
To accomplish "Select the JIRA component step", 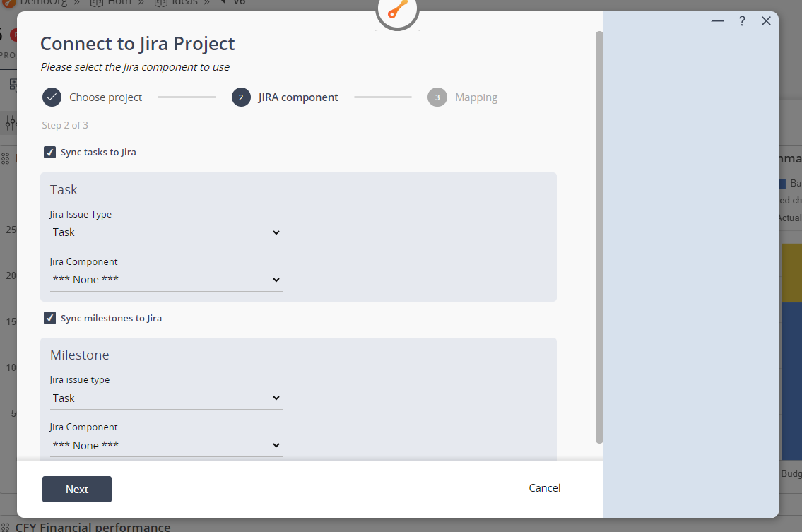I will [285, 97].
